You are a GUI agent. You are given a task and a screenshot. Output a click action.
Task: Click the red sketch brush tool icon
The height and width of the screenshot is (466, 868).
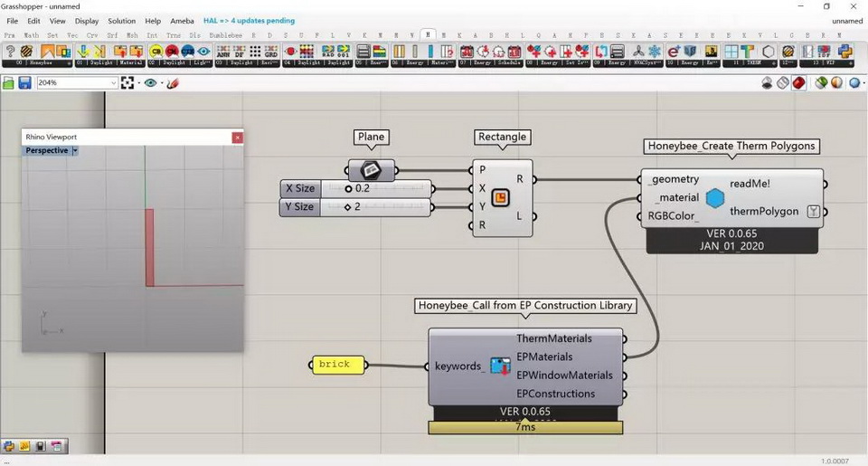click(x=172, y=83)
